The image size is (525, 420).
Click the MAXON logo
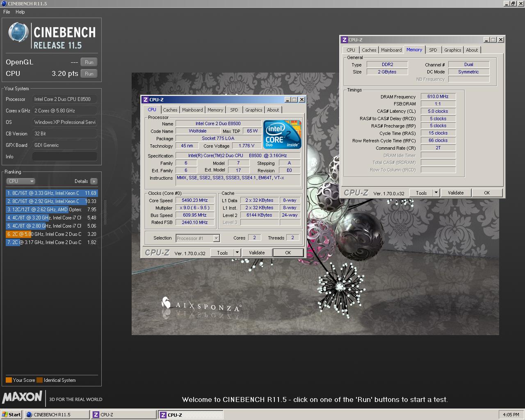[x=22, y=397]
